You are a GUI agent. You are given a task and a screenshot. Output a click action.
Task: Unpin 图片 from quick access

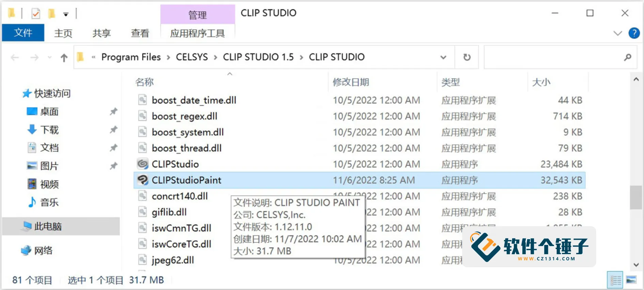click(113, 166)
